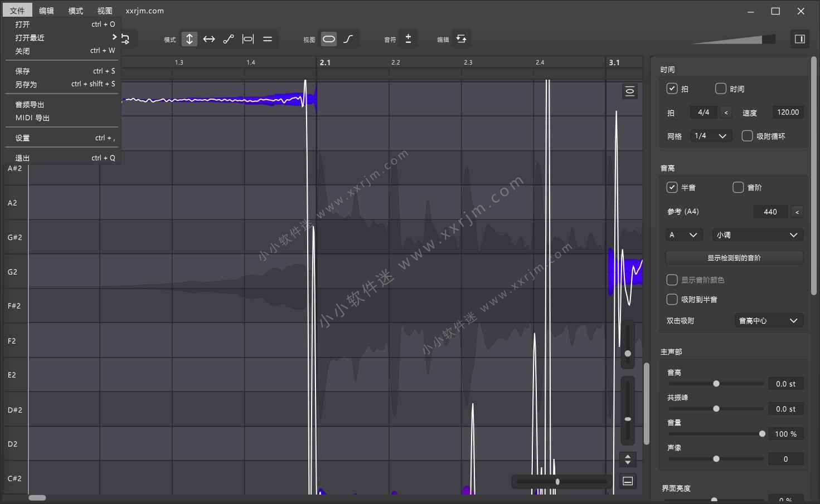Select the vertical pitch mode tool
Image resolution: width=820 pixels, height=504 pixels.
[x=190, y=39]
